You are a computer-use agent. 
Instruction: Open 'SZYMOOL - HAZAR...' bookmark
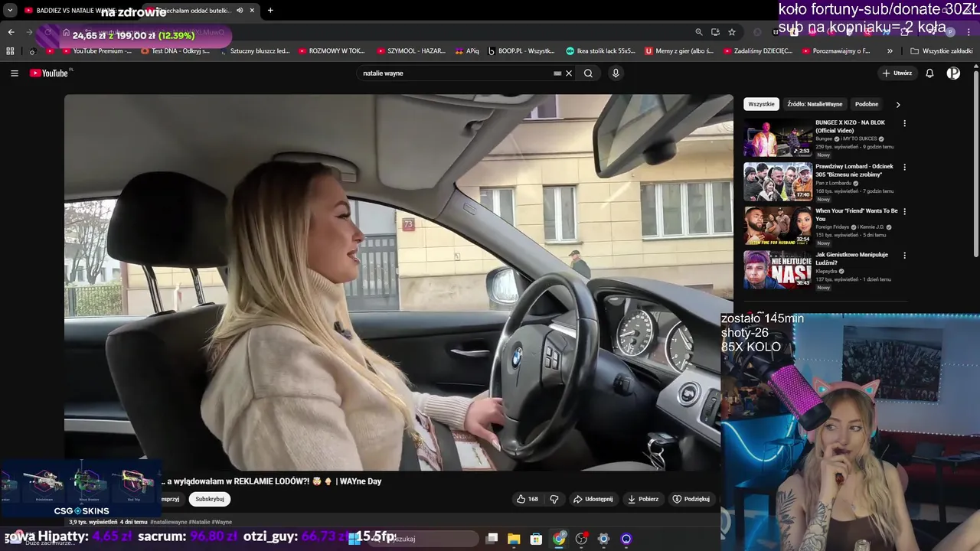pyautogui.click(x=411, y=51)
